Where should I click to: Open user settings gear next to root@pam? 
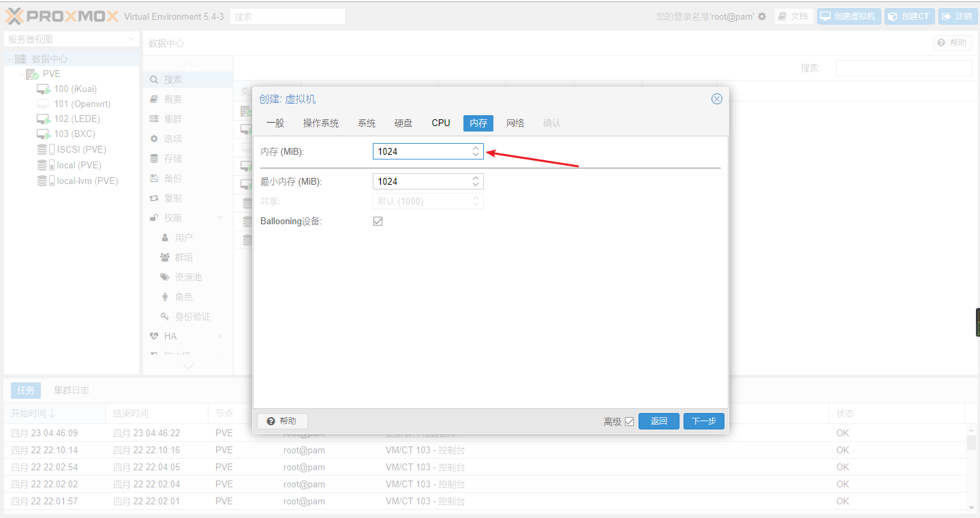[762, 16]
